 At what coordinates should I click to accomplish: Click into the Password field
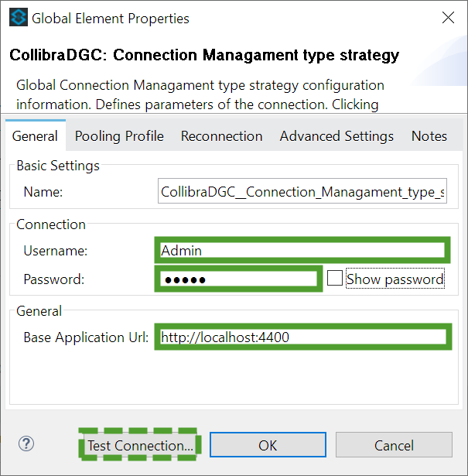click(x=238, y=279)
